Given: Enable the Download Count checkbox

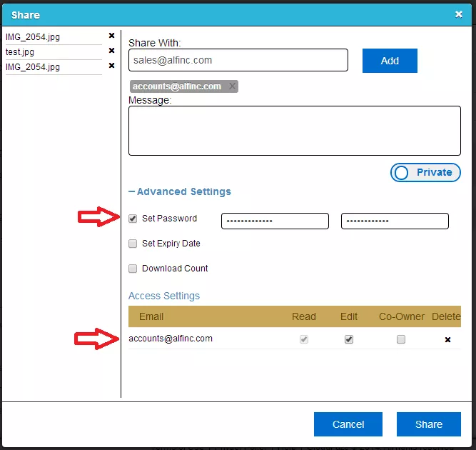Looking at the screenshot, I should (x=133, y=269).
